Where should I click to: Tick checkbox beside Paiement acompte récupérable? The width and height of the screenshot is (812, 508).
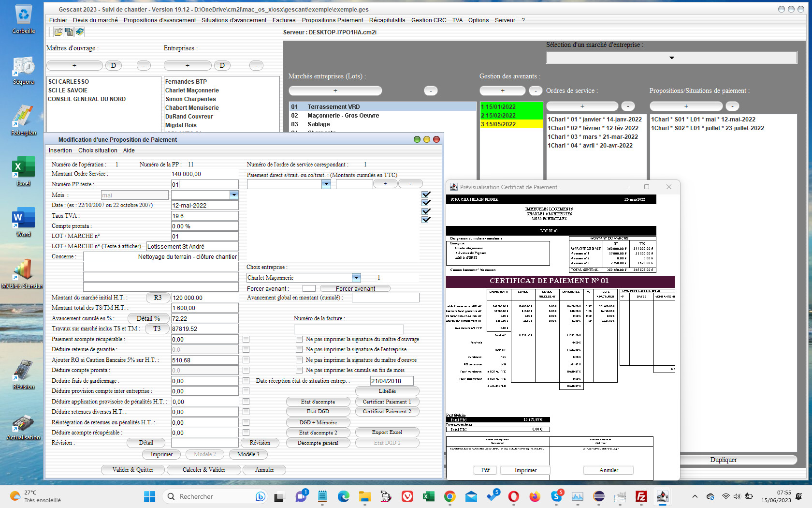246,339
